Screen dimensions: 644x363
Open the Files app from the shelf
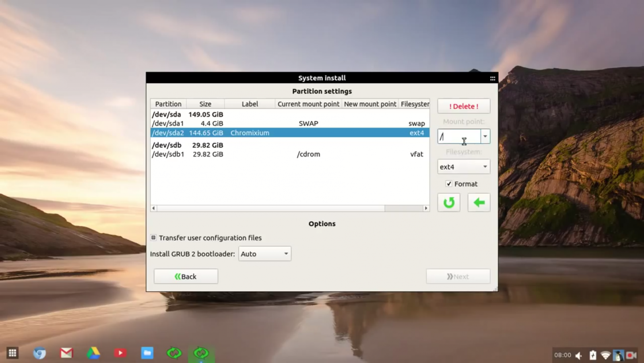(147, 353)
